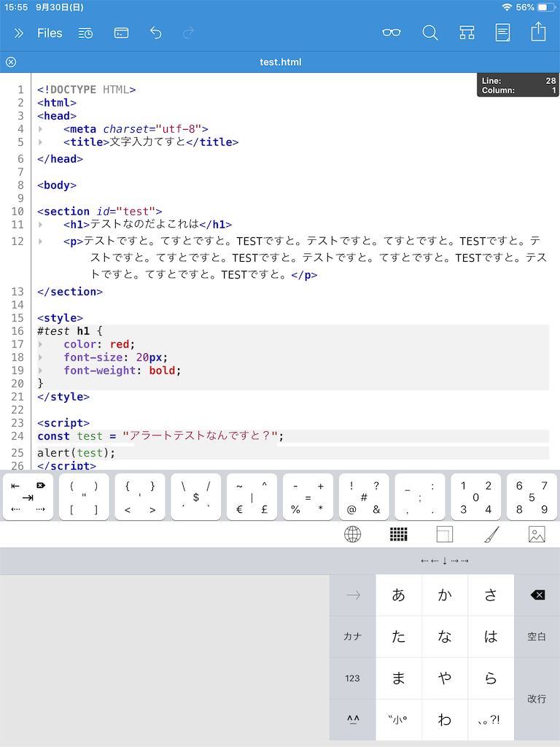This screenshot has height=747, width=560.
Task: Undo the last edit
Action: point(156,33)
